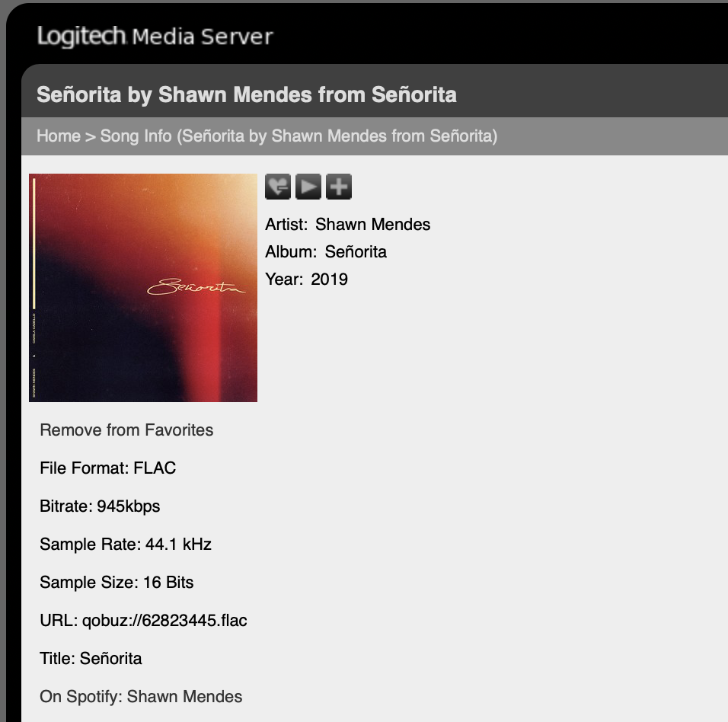Select the Title: Señorita text

point(91,658)
